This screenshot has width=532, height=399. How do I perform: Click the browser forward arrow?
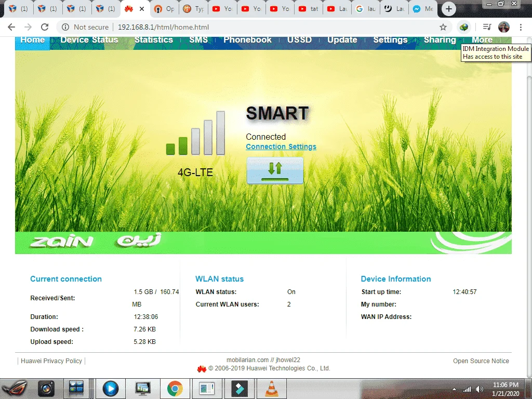(28, 27)
